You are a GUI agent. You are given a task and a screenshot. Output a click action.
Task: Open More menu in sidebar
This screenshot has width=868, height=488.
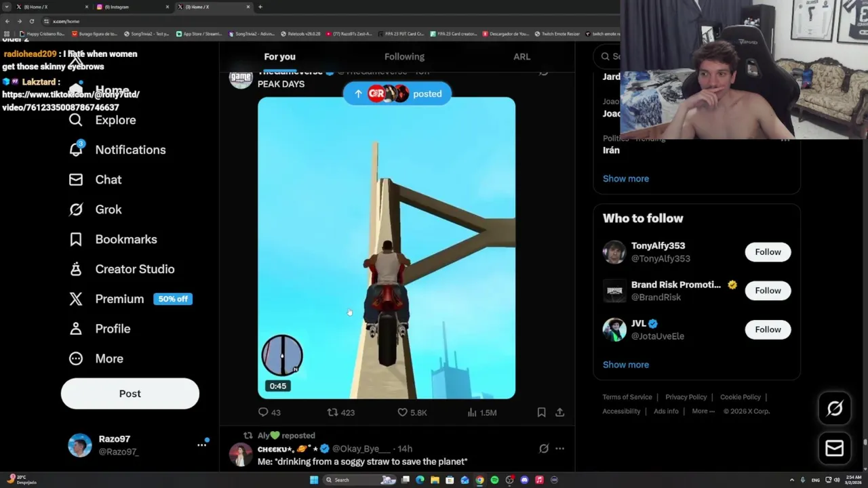[96, 359]
